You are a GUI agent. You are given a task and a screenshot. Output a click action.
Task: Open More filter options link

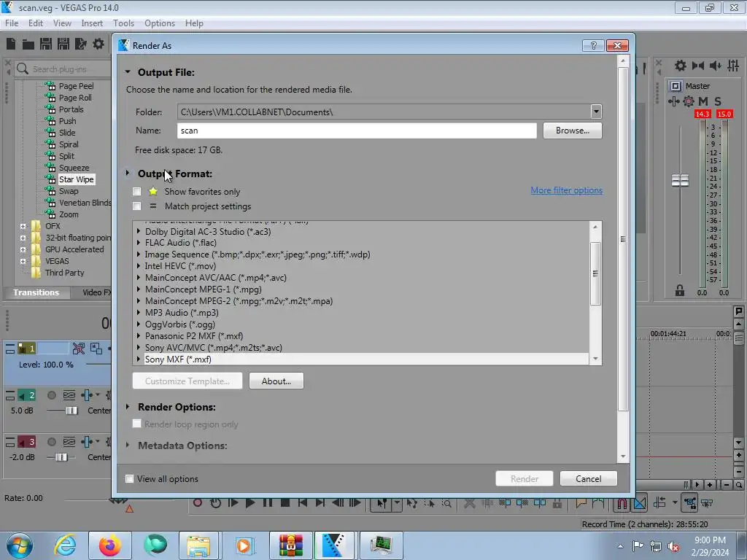[566, 190]
